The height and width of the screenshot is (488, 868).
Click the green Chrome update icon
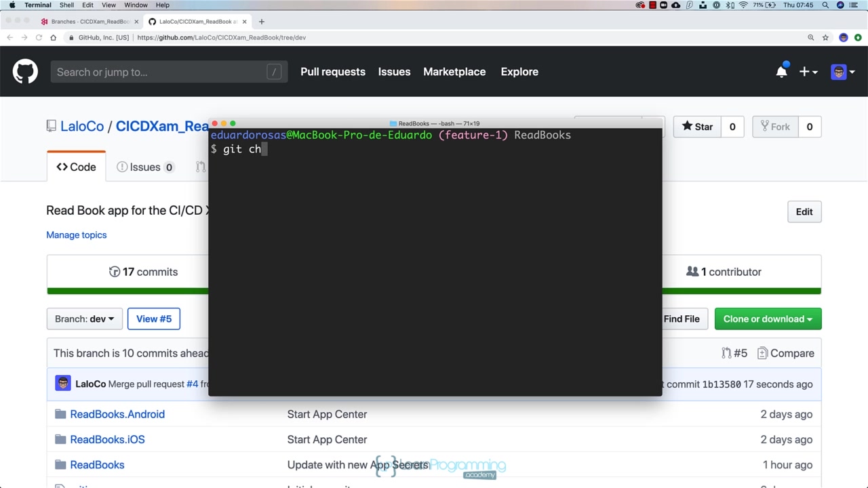(858, 37)
